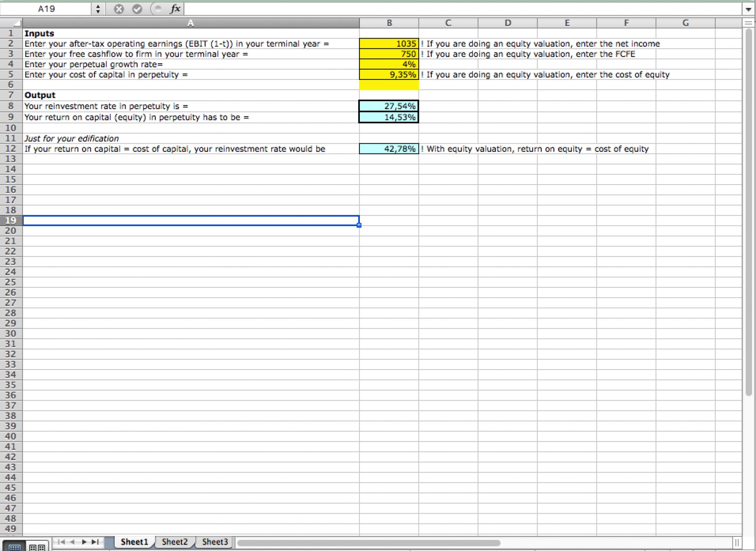The image size is (756, 551).
Task: Click the vertical scrollbar thumb
Action: [749, 213]
